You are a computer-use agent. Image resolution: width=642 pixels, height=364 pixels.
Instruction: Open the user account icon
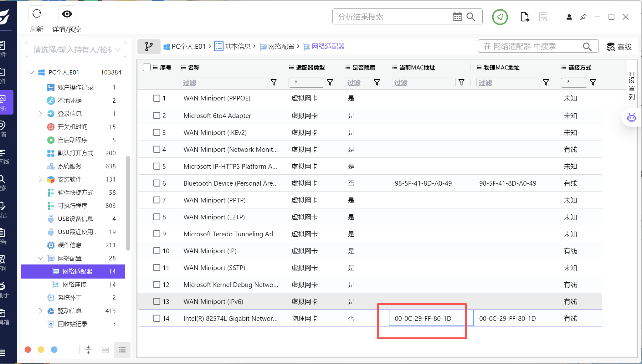569,17
